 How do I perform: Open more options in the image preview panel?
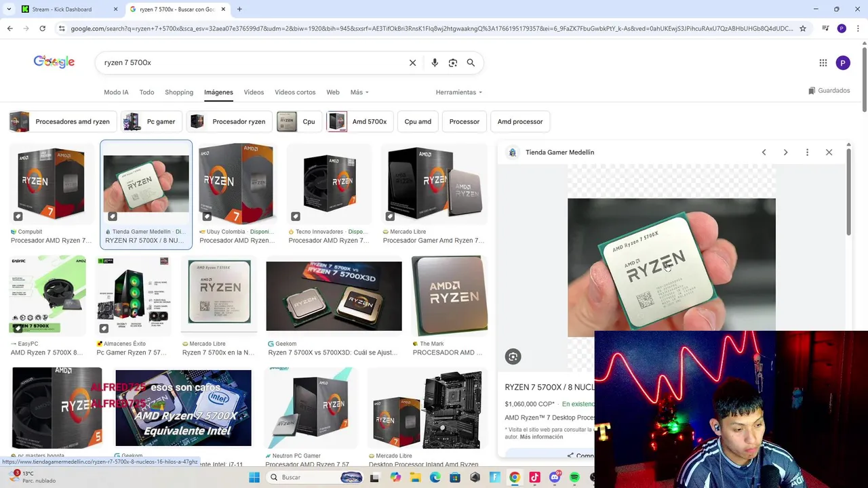[807, 152]
